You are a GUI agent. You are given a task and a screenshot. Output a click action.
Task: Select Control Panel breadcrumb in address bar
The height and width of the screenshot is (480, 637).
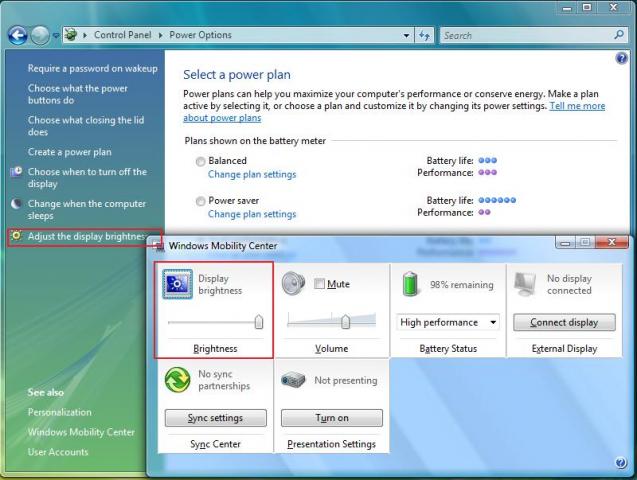tap(123, 35)
